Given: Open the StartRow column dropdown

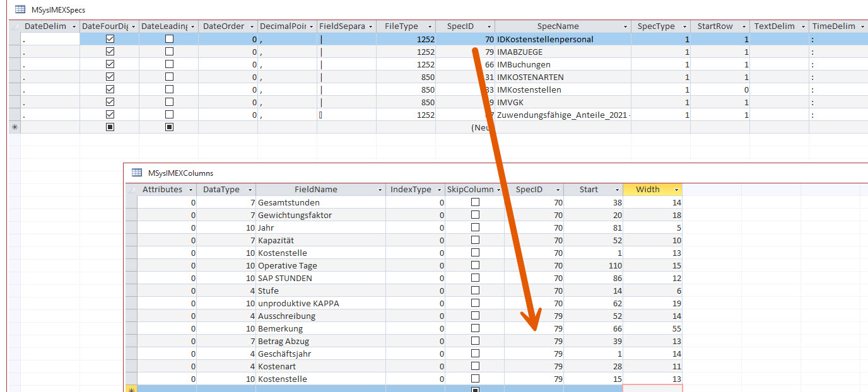Looking at the screenshot, I should 744,26.
